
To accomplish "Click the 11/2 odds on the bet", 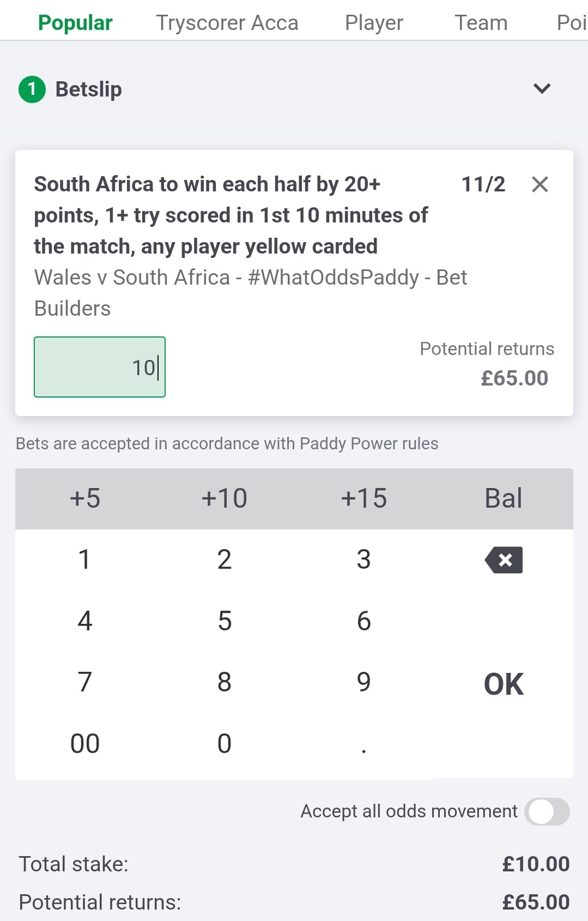I will 483,185.
